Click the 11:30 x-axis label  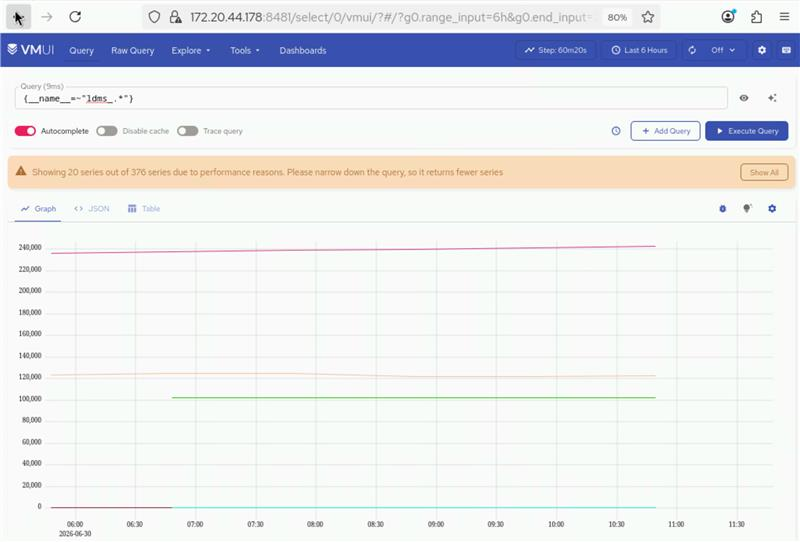tap(736, 524)
